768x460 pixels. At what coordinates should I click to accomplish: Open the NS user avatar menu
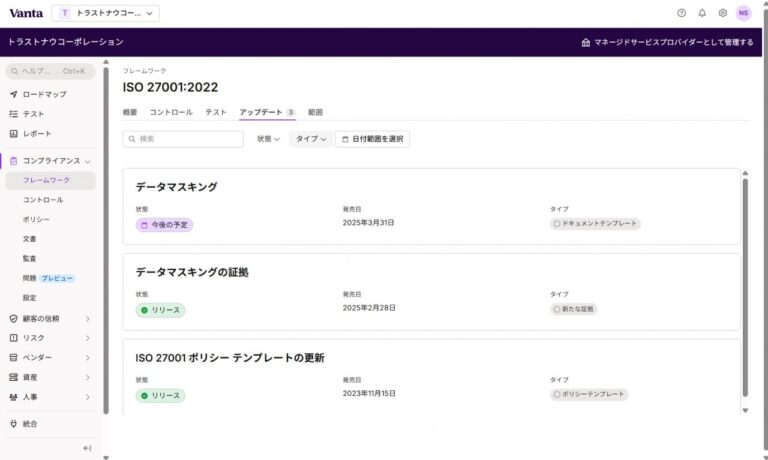[744, 13]
